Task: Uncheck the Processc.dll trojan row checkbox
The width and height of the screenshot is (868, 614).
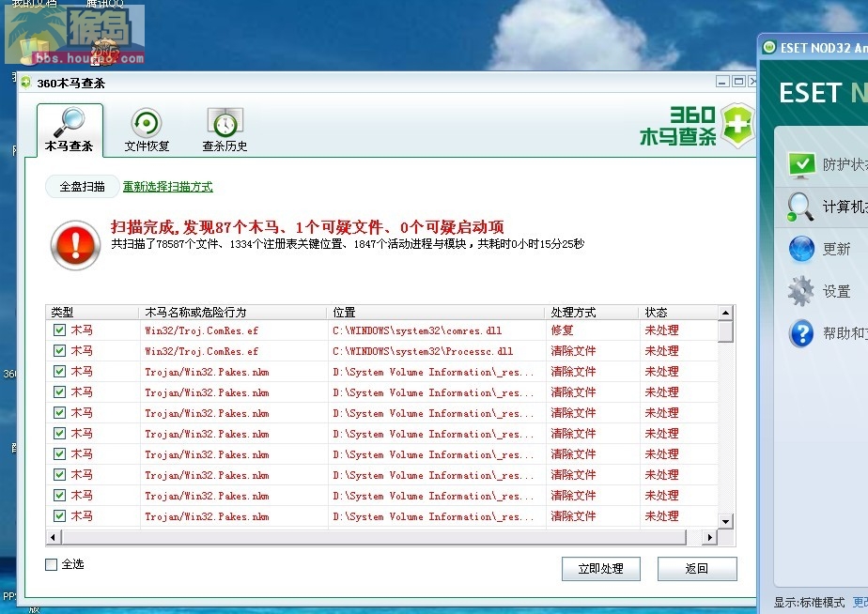Action: click(60, 351)
